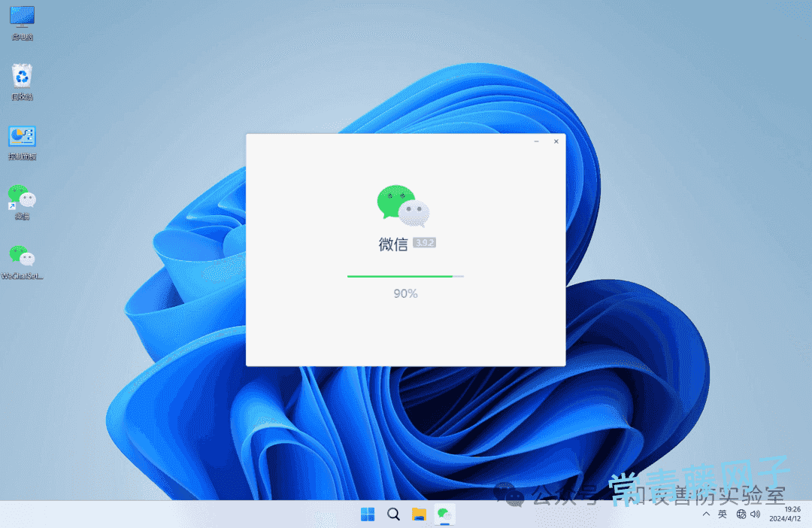
Task: Open the network globe tray icon
Action: coord(741,514)
